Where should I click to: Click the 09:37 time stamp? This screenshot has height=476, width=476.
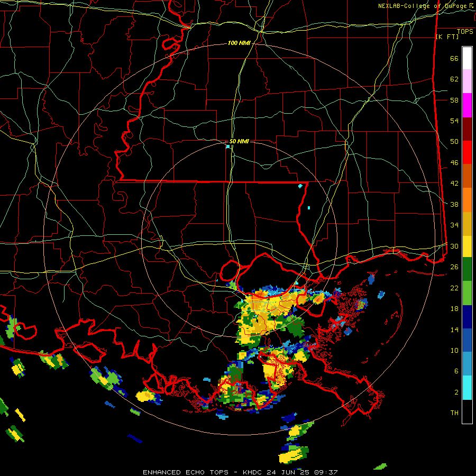[325, 472]
